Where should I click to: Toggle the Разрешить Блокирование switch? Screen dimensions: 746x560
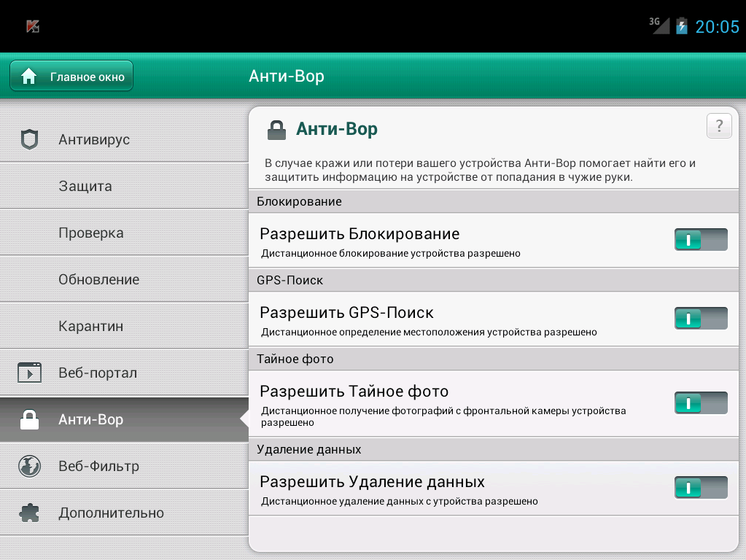tap(701, 239)
